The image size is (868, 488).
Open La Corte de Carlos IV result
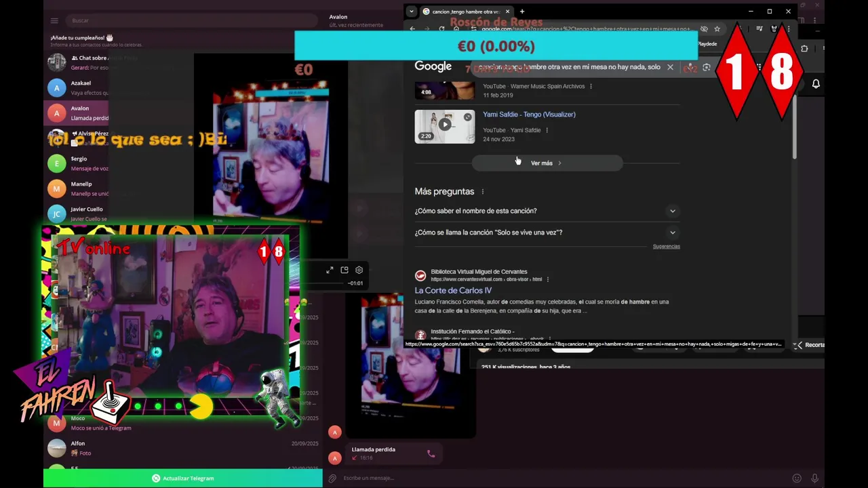click(453, 291)
